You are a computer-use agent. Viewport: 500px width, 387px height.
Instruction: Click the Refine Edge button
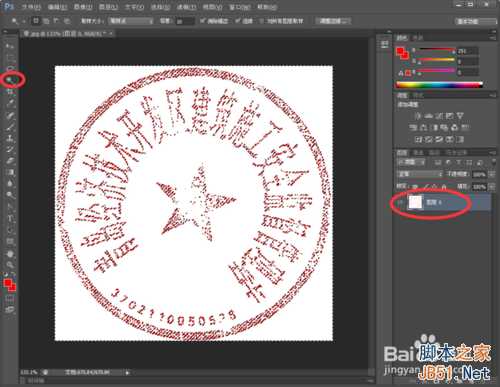[333, 21]
